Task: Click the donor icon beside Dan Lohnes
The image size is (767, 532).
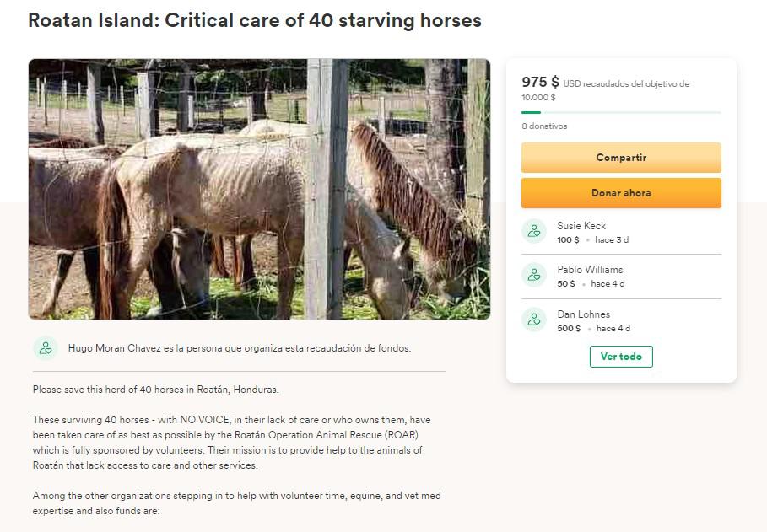Action: pyautogui.click(x=533, y=320)
